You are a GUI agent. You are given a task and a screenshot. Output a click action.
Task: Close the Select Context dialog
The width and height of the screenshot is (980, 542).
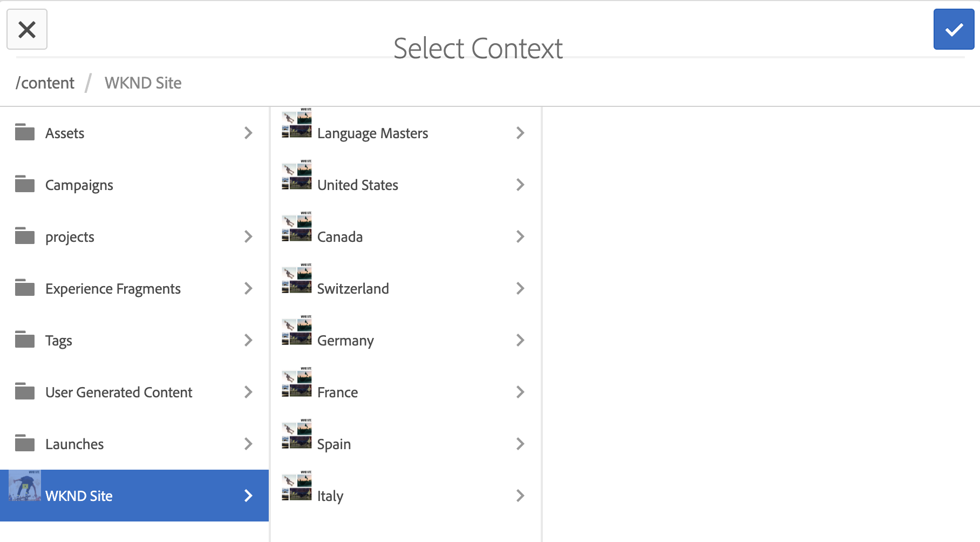[27, 29]
